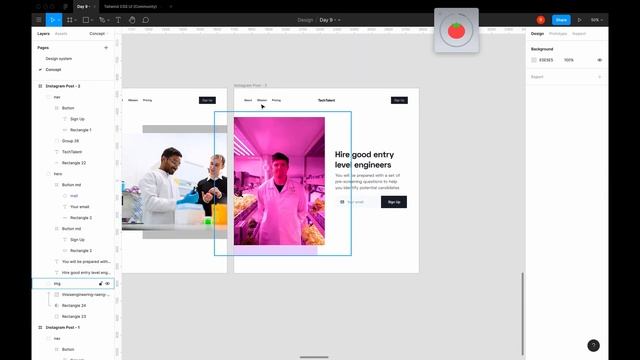Image resolution: width=640 pixels, height=360 pixels.
Task: Select the Hand tool
Action: 132,20
